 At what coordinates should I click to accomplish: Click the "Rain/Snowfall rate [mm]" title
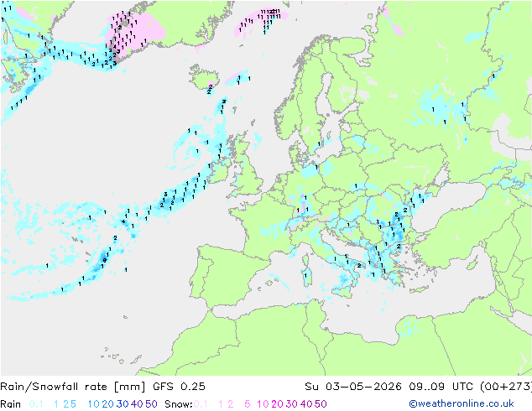pos(73,387)
